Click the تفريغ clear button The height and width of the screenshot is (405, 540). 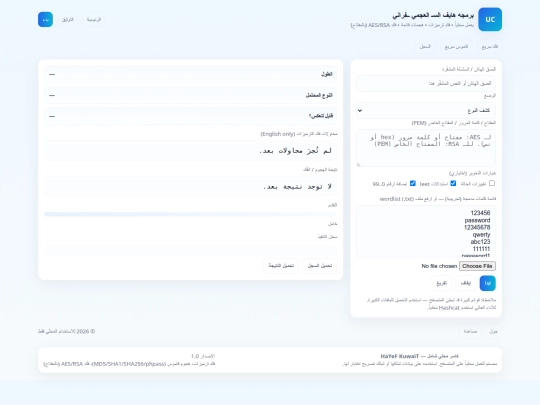click(441, 283)
